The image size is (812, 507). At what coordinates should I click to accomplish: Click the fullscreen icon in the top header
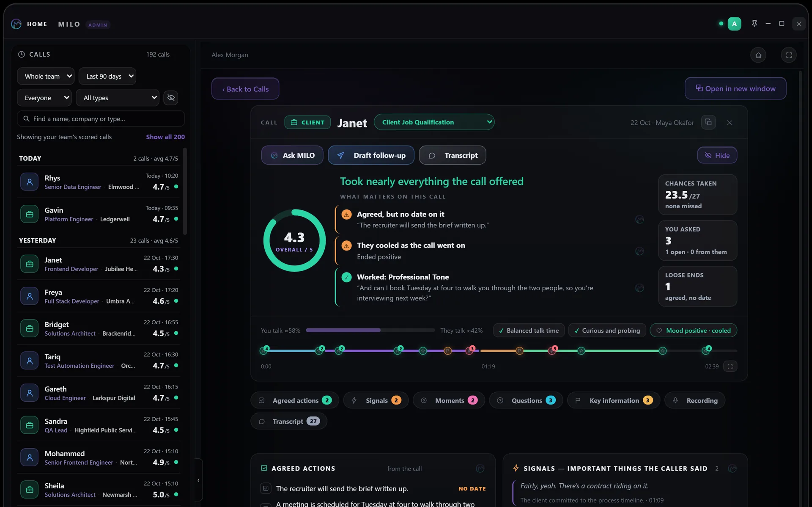[789, 55]
